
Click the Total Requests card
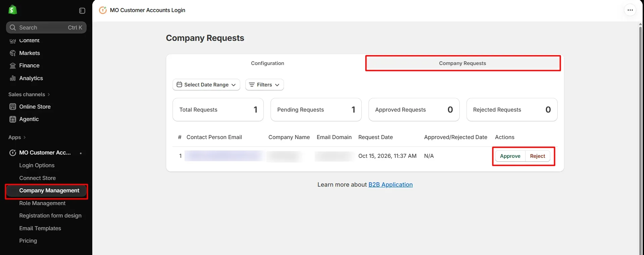218,110
